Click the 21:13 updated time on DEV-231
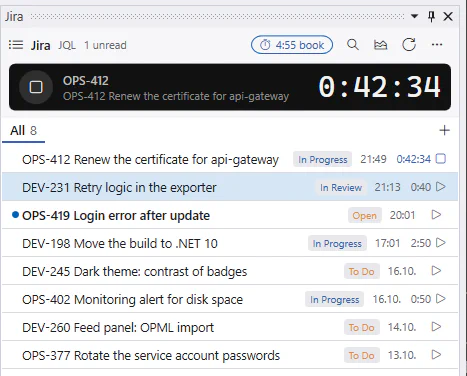 point(387,187)
